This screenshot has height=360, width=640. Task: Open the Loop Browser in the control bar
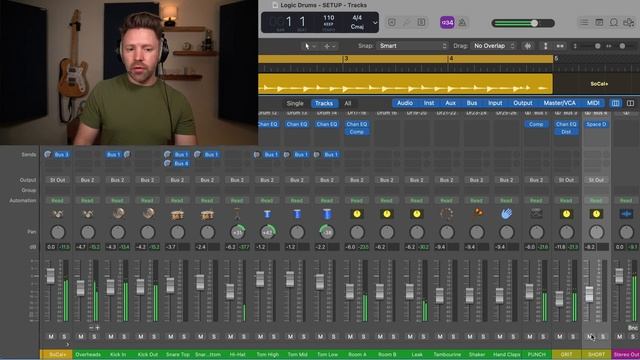click(x=614, y=22)
